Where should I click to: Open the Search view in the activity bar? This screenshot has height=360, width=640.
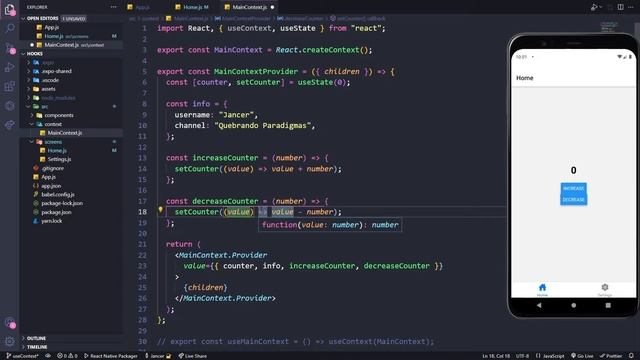click(10, 28)
